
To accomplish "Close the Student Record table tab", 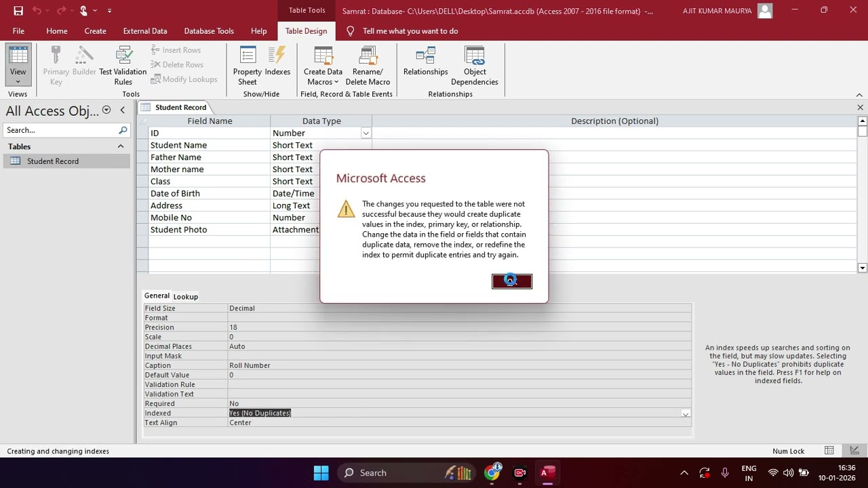I will click(x=860, y=107).
